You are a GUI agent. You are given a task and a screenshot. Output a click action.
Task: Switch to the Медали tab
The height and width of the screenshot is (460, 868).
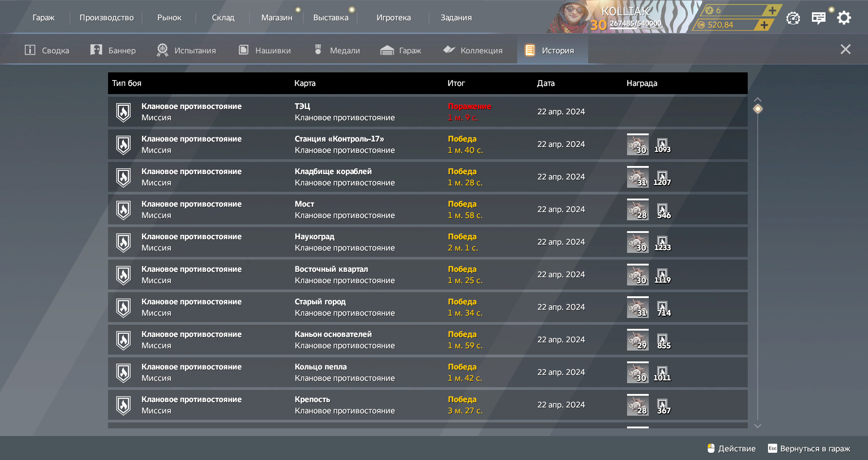(337, 50)
